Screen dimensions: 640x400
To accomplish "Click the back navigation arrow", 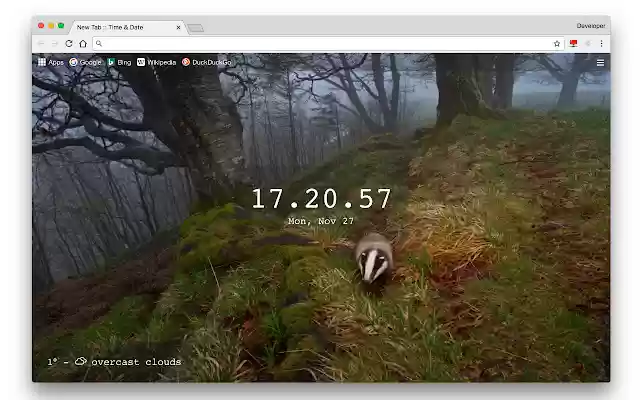I will 41,44.
